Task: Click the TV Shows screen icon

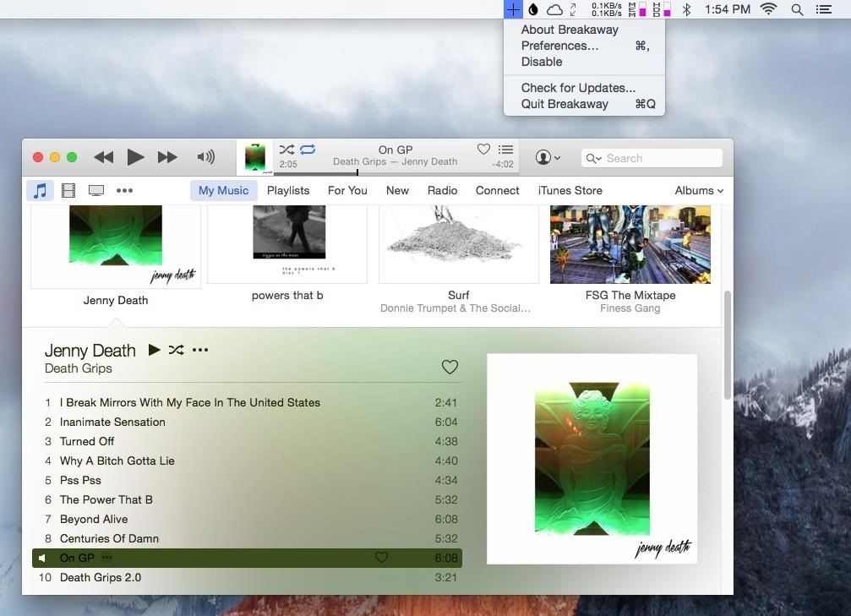Action: (95, 189)
